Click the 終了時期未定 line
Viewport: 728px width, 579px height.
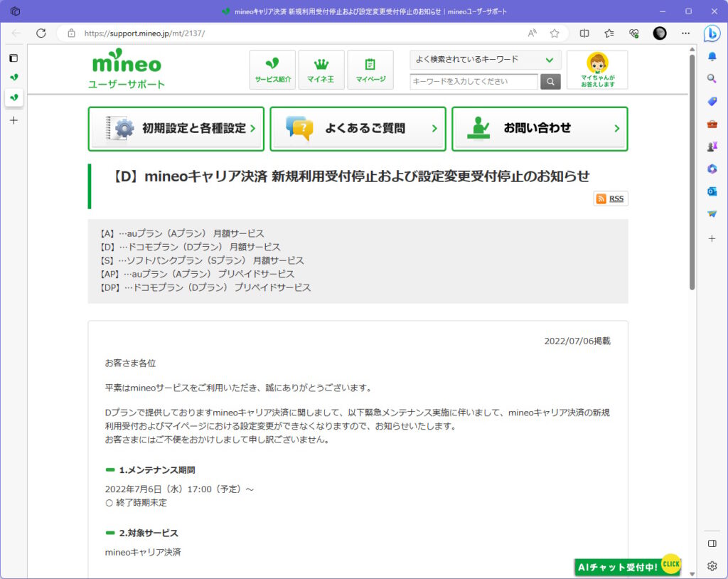pos(136,503)
